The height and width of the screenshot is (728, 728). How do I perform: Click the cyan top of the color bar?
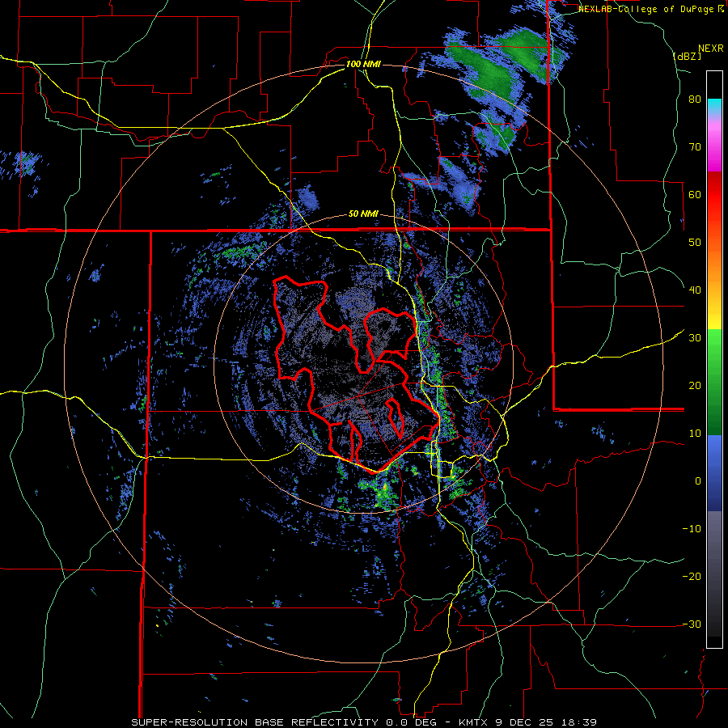(x=714, y=106)
